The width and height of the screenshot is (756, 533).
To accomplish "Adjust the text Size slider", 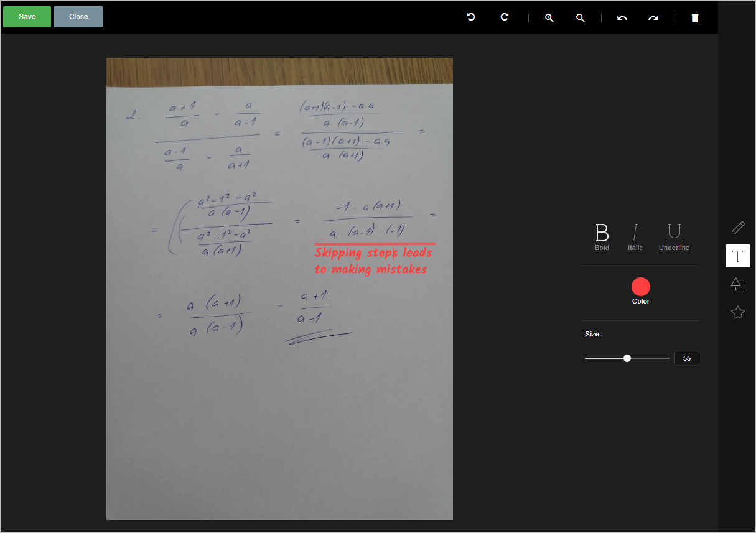I will pos(627,358).
